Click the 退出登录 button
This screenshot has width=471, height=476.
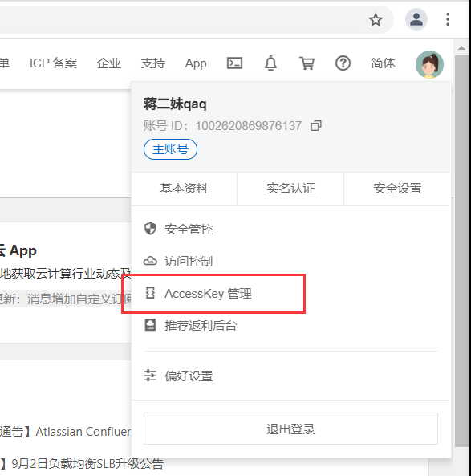coord(290,429)
